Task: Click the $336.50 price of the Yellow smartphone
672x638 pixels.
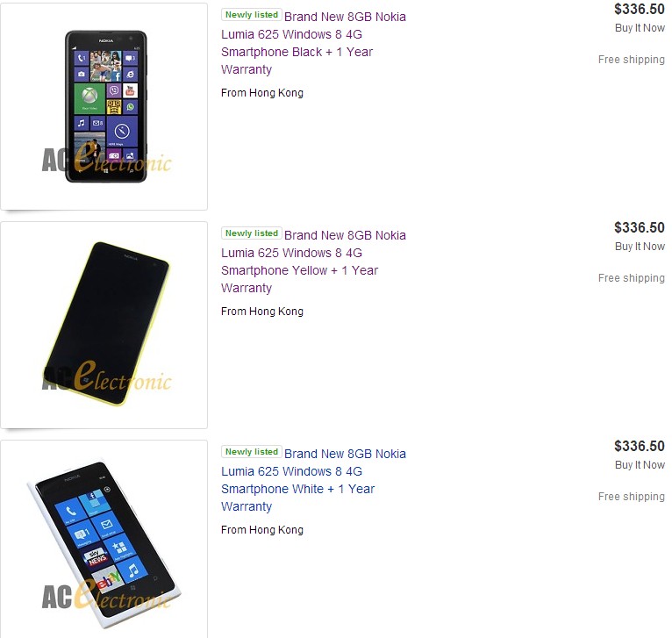Action: pos(639,228)
